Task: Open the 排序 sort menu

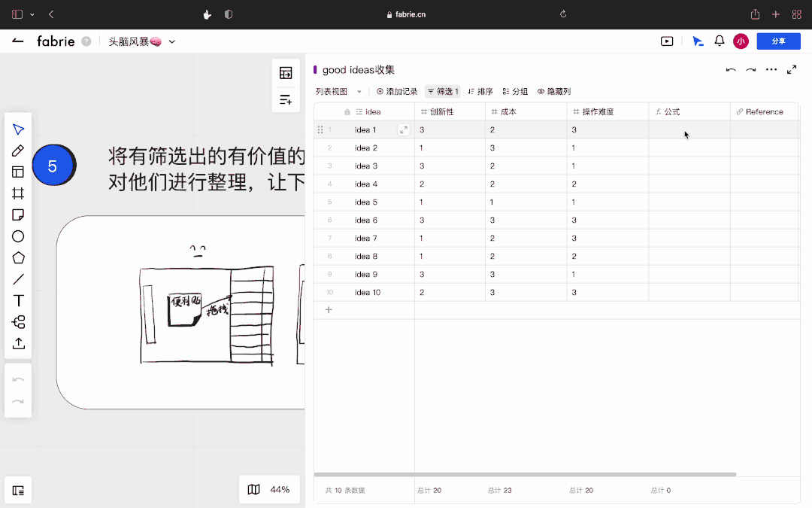Action: 480,91
